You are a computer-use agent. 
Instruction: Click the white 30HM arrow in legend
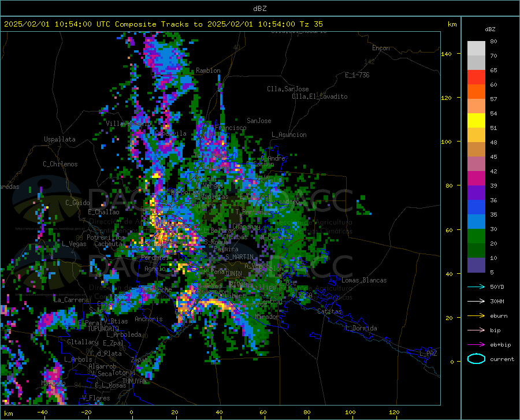tap(476, 302)
